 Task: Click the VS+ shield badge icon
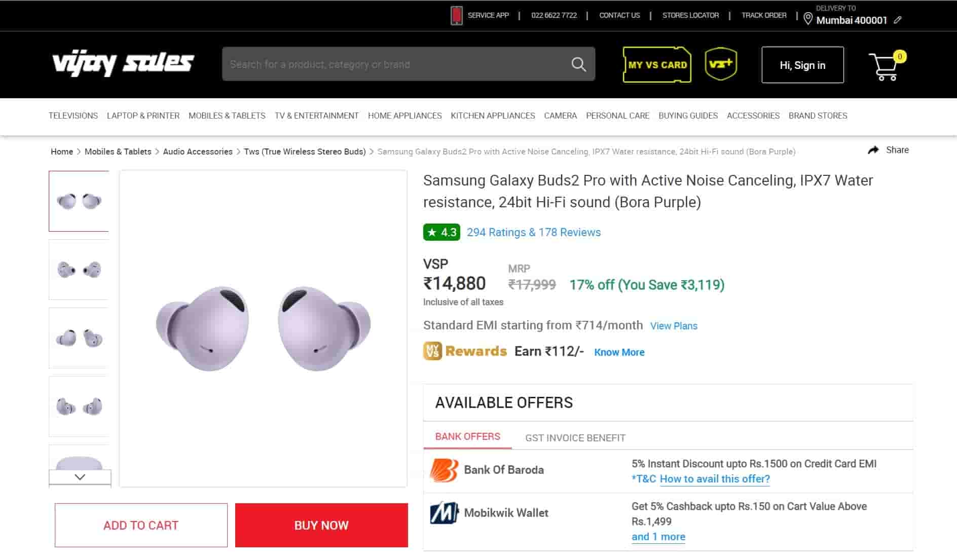coord(721,64)
